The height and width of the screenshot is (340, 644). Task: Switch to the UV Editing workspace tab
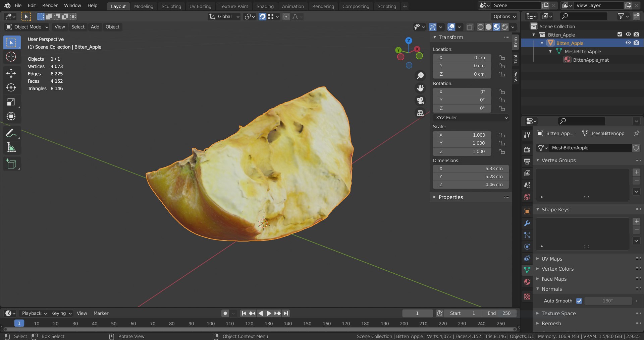200,6
